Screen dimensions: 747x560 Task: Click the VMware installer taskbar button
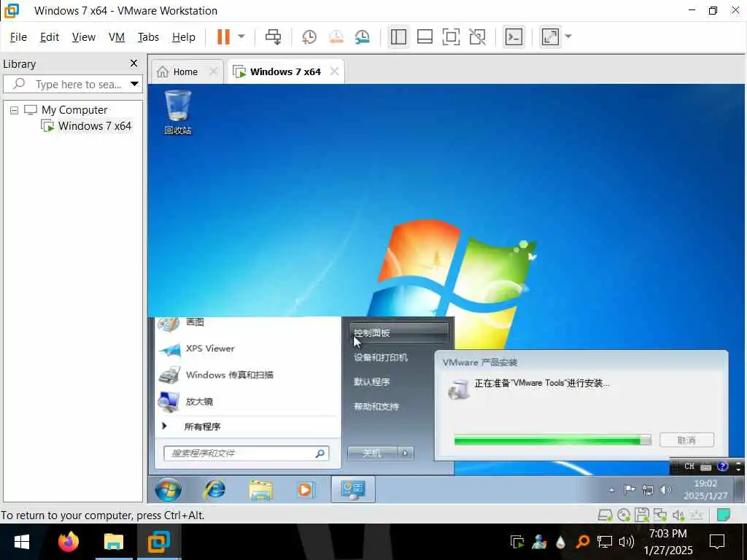pos(353,490)
